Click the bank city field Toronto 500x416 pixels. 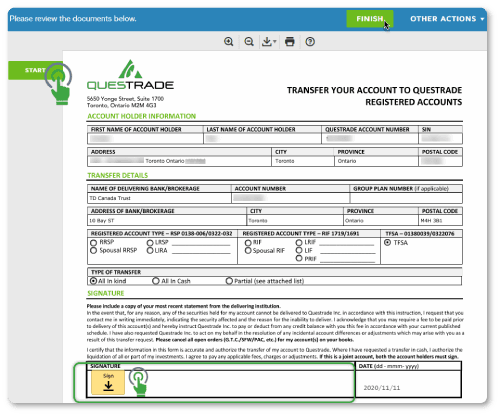295,220
